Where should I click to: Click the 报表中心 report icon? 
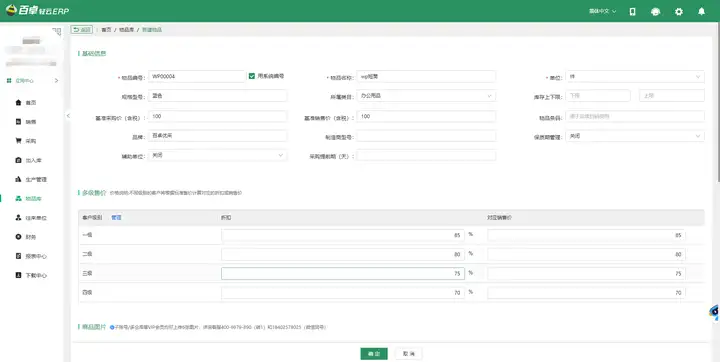pyautogui.click(x=18, y=256)
